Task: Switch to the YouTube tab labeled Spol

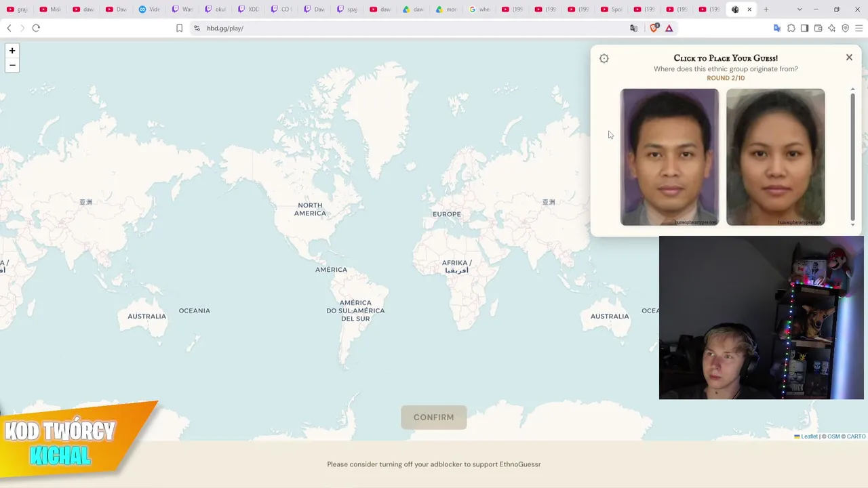Action: click(x=612, y=9)
